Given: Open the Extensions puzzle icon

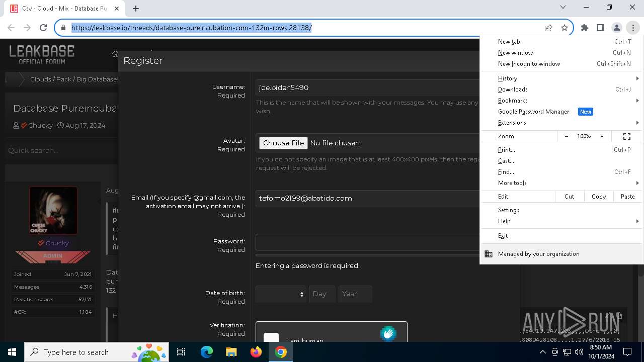Looking at the screenshot, I should coord(585,28).
